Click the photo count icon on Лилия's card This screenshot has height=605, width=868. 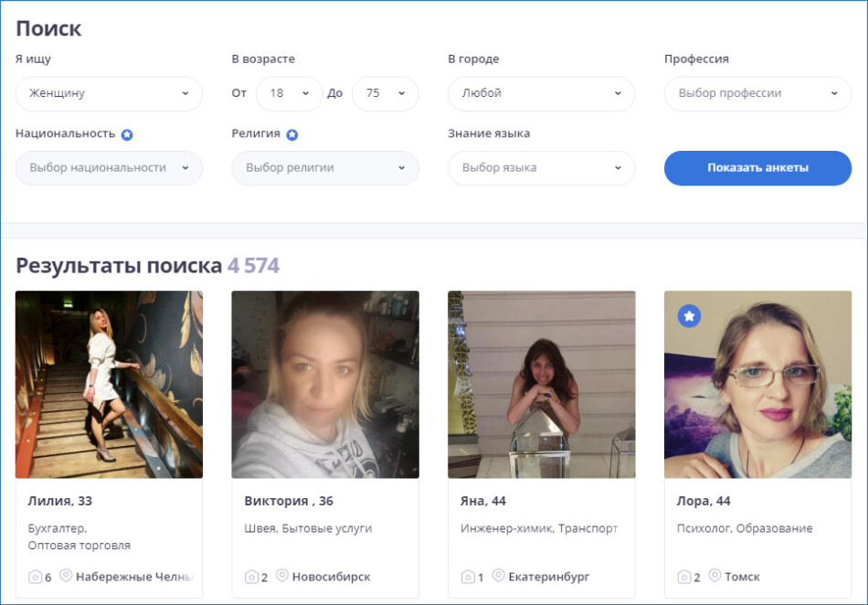point(36,577)
